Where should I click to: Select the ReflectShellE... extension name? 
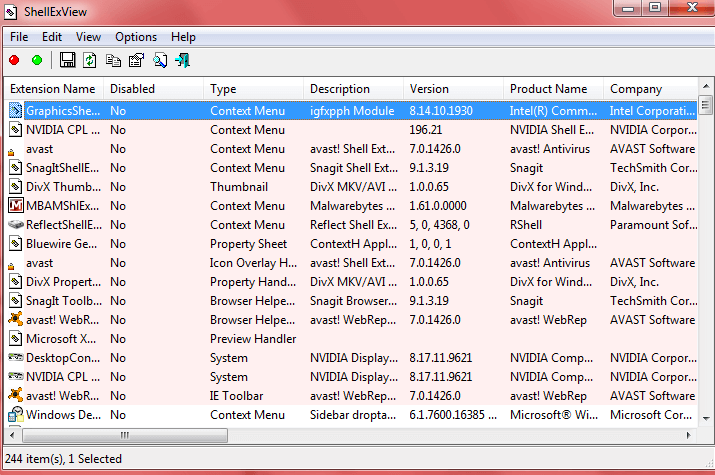[x=64, y=225]
